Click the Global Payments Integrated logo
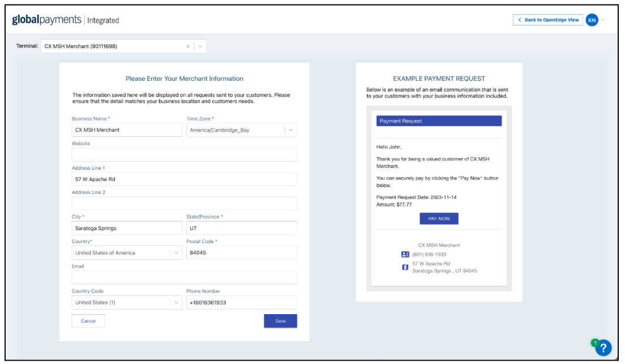Image resolution: width=625 pixels, height=364 pixels. (x=66, y=20)
